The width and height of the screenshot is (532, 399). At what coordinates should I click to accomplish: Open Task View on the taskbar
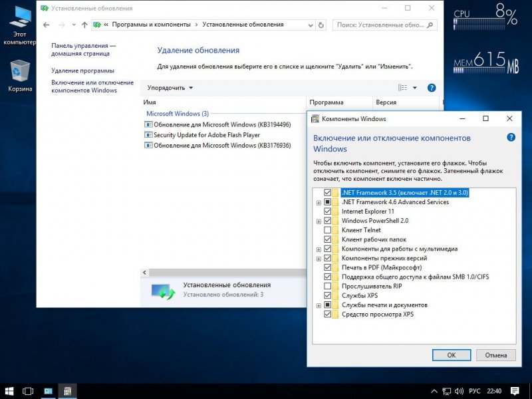pos(28,391)
